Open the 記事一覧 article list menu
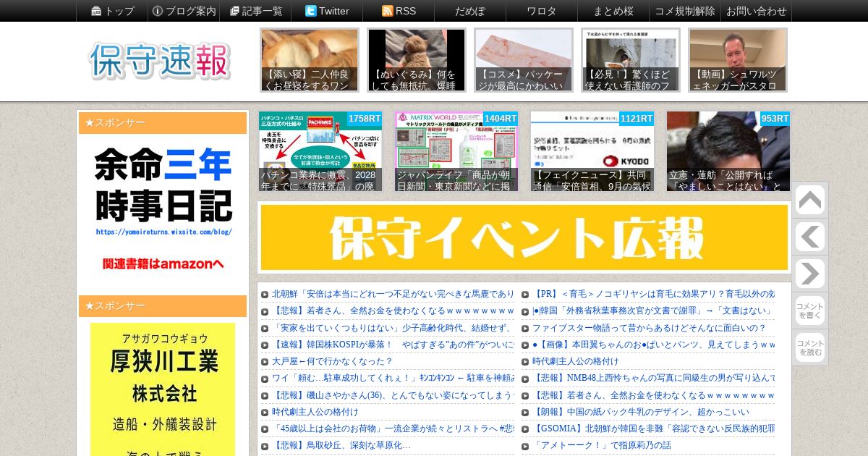 pyautogui.click(x=255, y=11)
